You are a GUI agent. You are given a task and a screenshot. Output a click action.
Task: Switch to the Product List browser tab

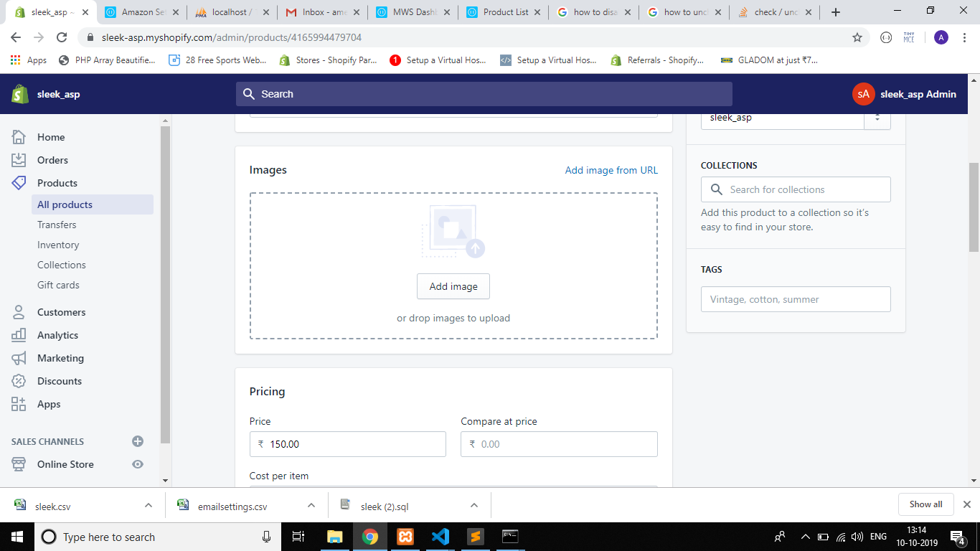[504, 12]
